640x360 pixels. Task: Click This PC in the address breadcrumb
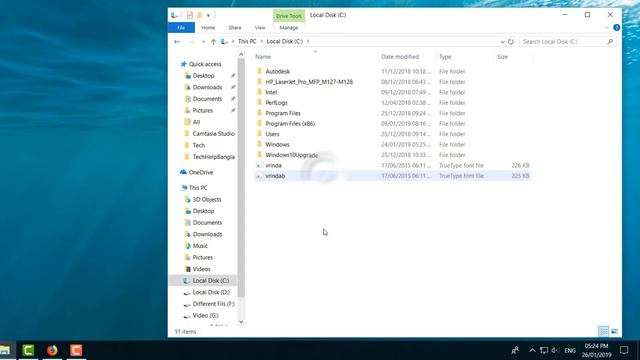[x=247, y=42]
